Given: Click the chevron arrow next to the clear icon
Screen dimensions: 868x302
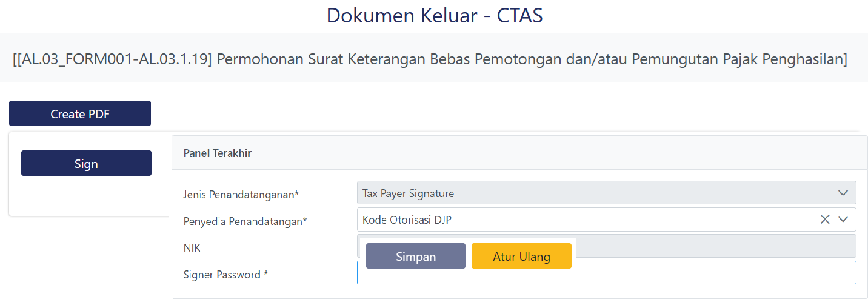Looking at the screenshot, I should point(843,220).
